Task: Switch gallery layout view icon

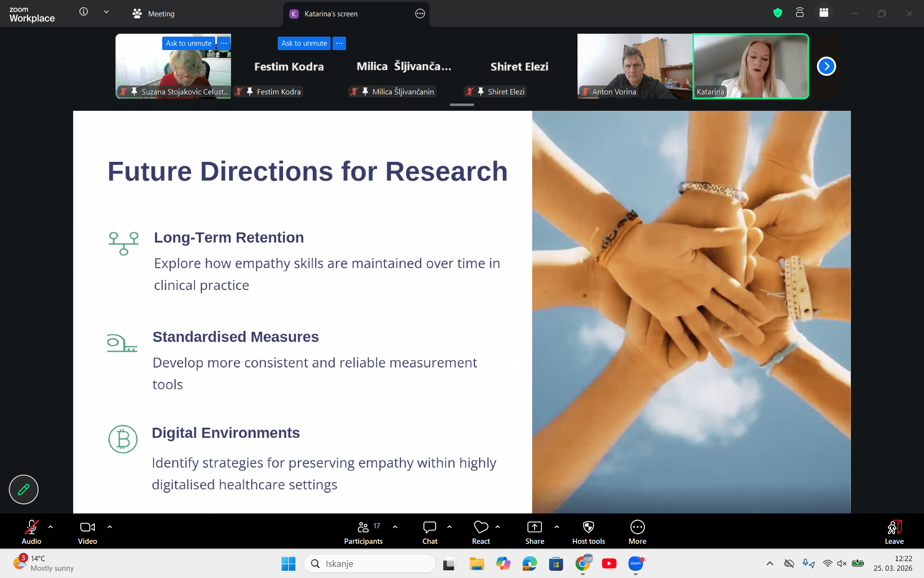Action: click(x=824, y=13)
